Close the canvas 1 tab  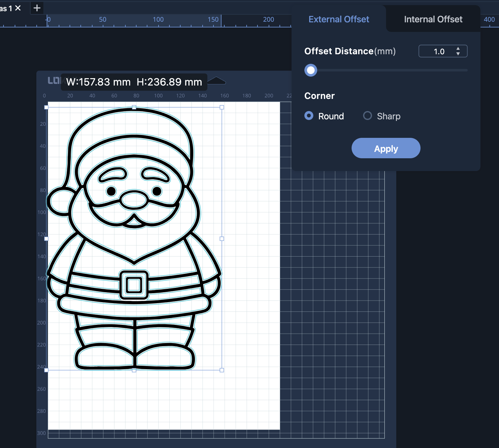tap(18, 8)
